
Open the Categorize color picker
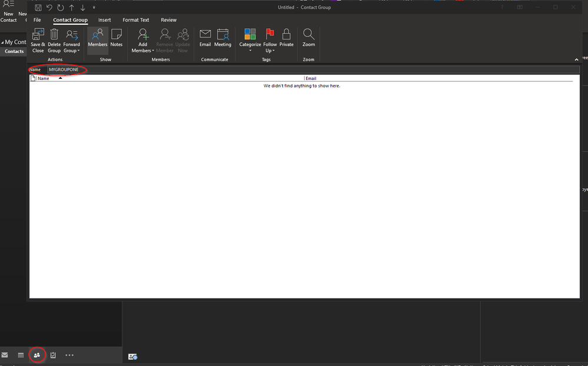coord(250,39)
